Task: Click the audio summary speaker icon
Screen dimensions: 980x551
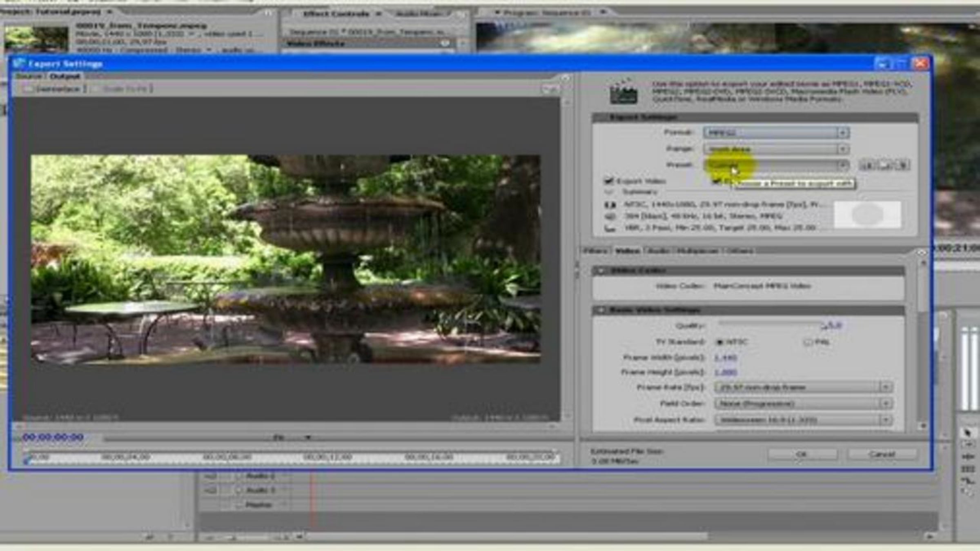Action: 610,216
